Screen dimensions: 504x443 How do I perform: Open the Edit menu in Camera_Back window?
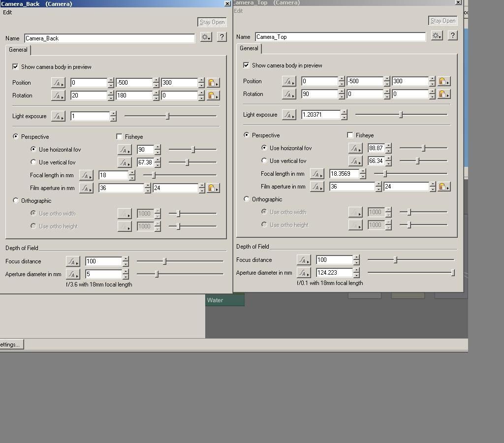(7, 12)
